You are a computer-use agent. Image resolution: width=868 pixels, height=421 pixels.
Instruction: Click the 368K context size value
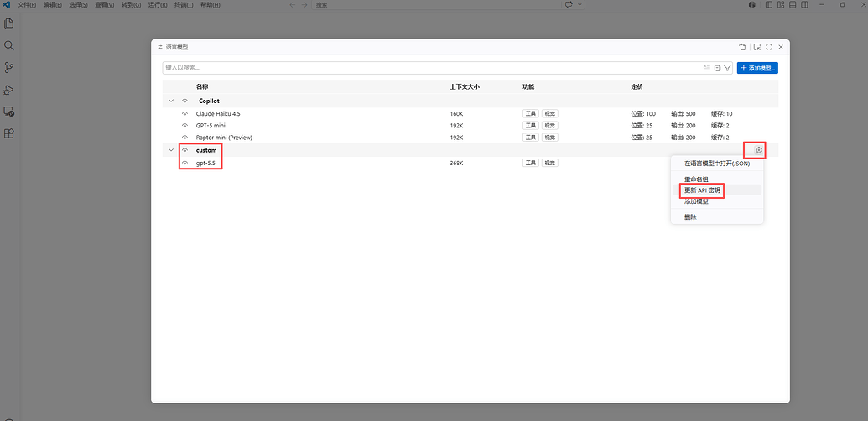(457, 163)
